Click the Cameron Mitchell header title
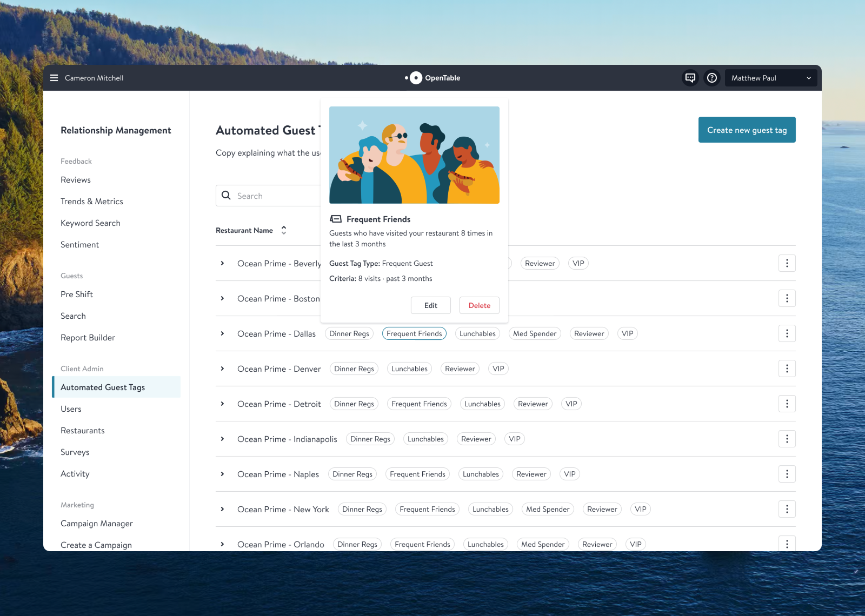Image resolution: width=865 pixels, height=616 pixels. point(94,78)
